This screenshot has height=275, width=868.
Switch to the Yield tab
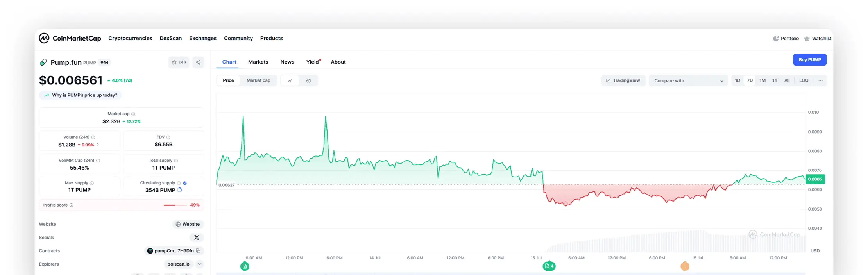(x=313, y=62)
